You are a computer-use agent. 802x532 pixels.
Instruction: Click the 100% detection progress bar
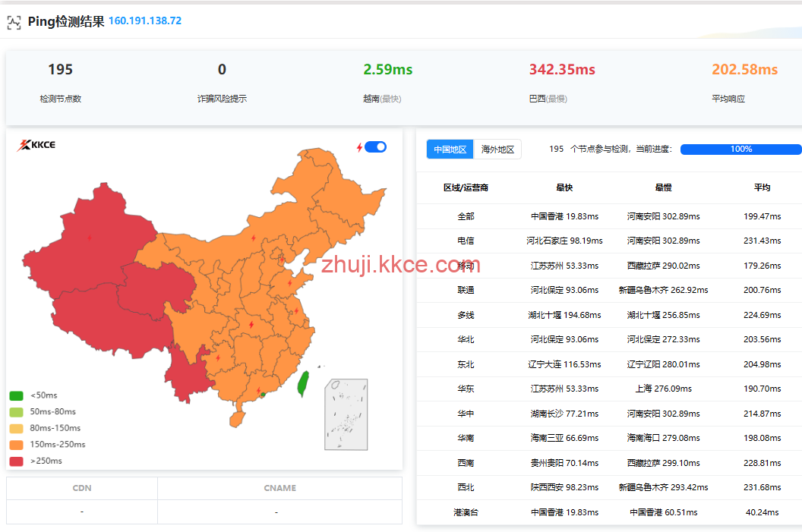[740, 150]
